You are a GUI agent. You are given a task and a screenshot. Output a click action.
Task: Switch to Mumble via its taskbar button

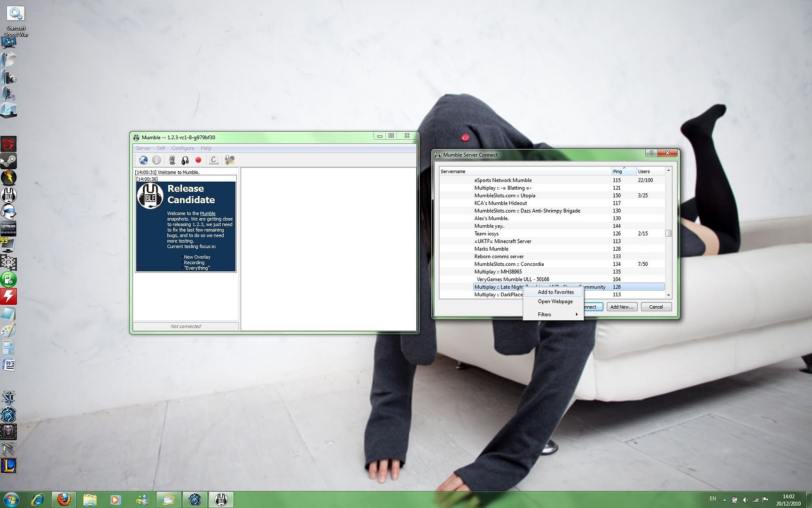pyautogui.click(x=221, y=499)
